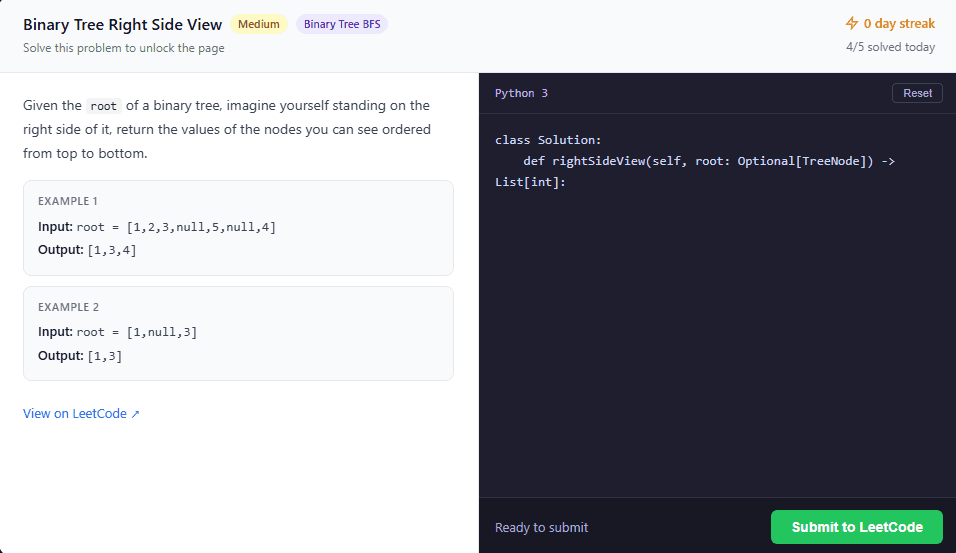This screenshot has width=956, height=553.
Task: Click the lightning bolt streak icon
Action: 851,23
